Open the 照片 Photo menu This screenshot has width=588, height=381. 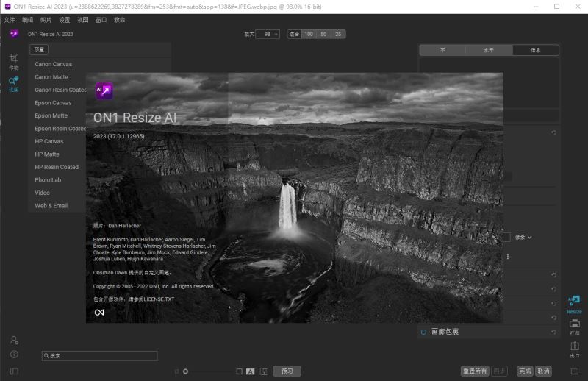[x=46, y=20]
